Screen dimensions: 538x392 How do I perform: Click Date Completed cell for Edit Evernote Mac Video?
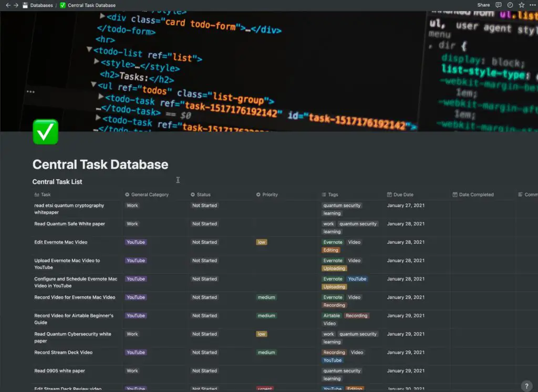click(x=483, y=246)
